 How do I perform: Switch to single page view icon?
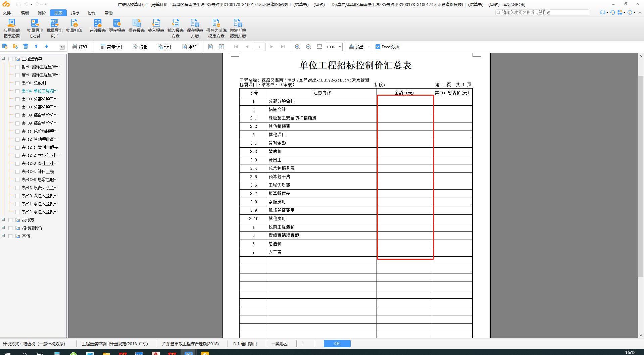pos(210,47)
